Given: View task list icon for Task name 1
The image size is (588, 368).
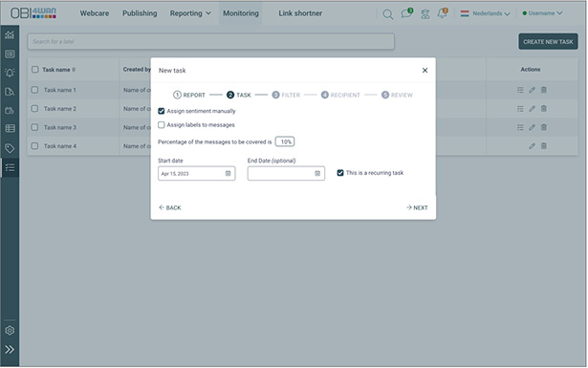Looking at the screenshot, I should click(520, 90).
